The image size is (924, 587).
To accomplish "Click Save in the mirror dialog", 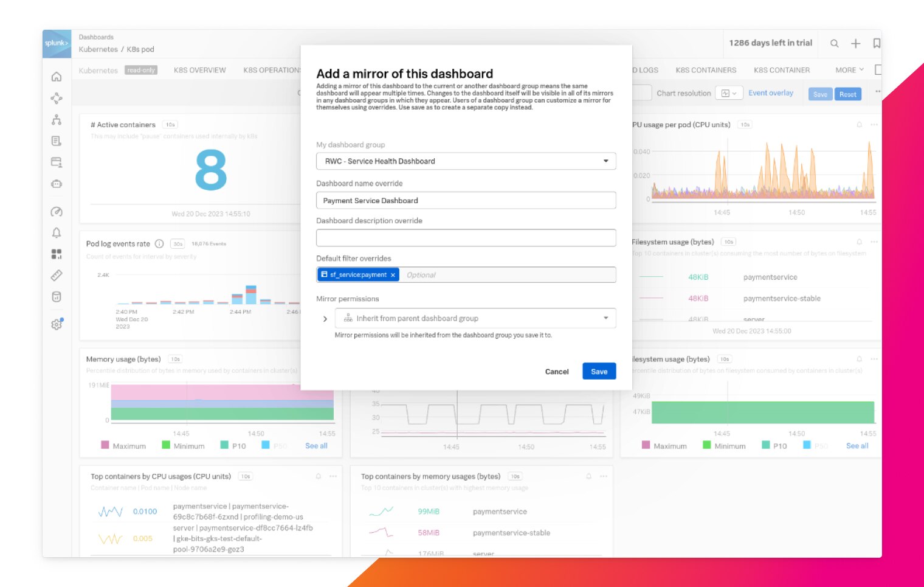I will pyautogui.click(x=599, y=372).
